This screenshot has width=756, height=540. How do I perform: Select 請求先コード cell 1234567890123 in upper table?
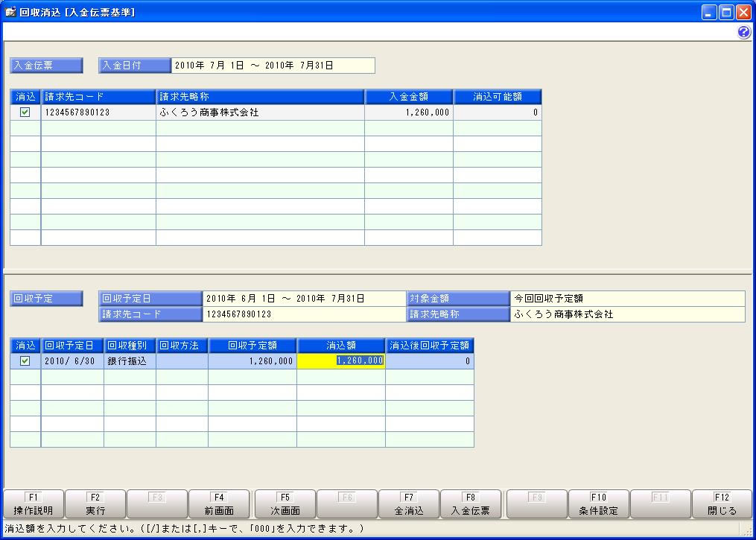pos(98,112)
